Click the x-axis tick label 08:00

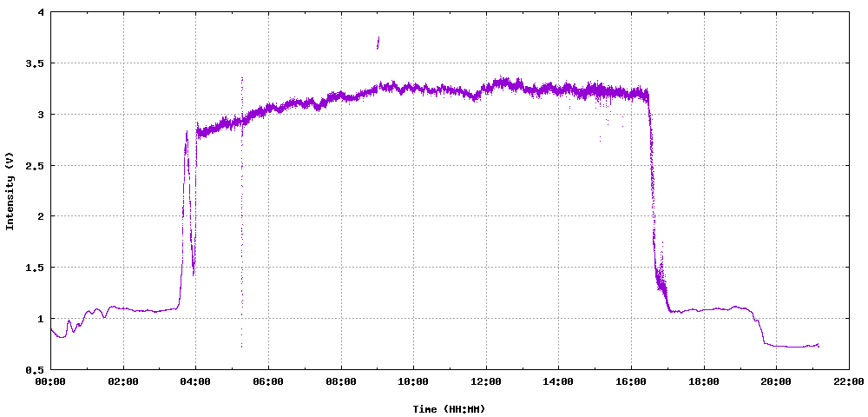(341, 381)
